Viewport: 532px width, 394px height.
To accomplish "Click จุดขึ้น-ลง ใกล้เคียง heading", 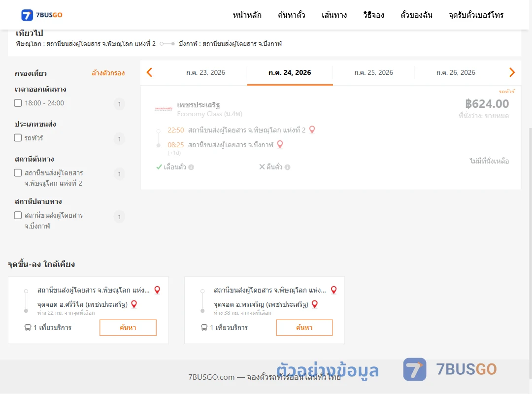I will (41, 264).
